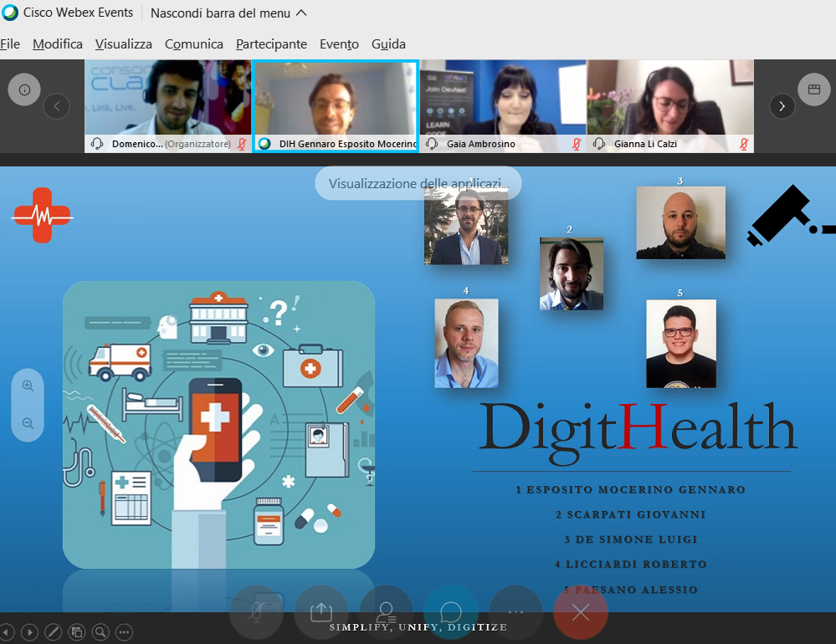Screen dimensions: 836x644
Task: Open the Visualizza menu
Action: 123,44
